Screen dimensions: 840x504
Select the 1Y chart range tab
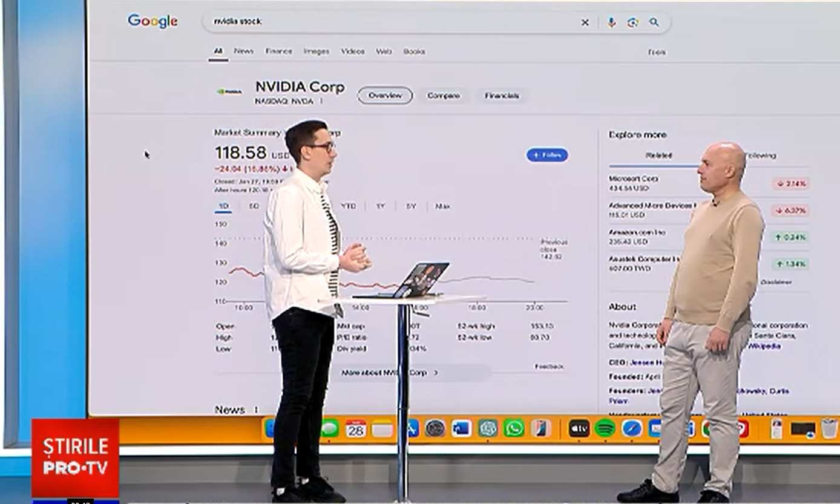coord(380,206)
